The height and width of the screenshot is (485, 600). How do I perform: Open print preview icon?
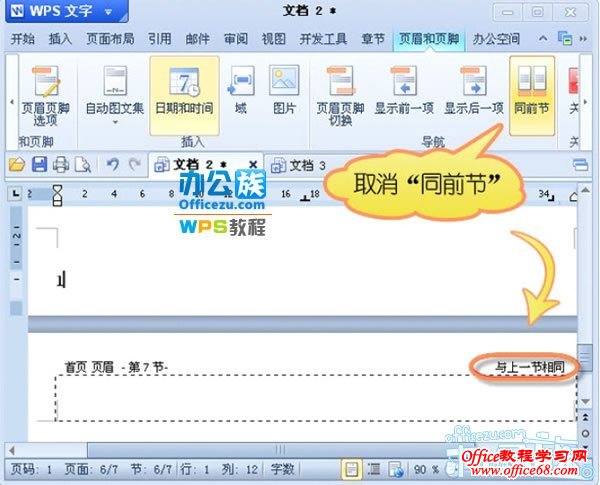tap(83, 165)
